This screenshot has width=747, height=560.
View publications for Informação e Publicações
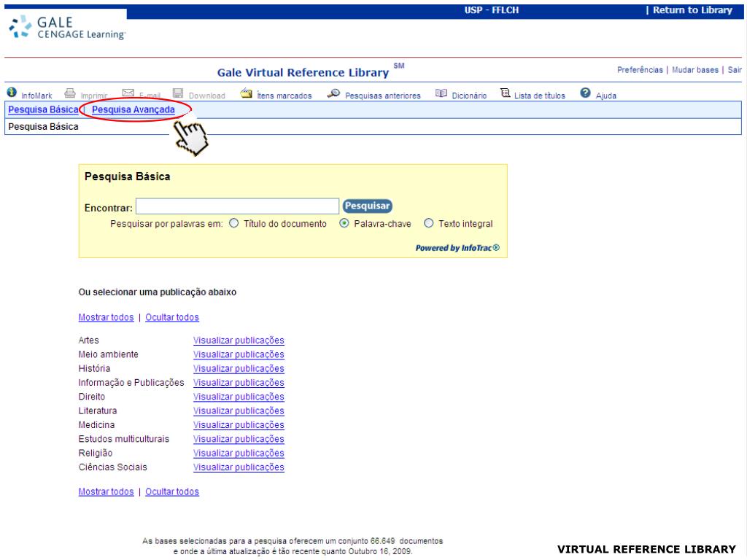[239, 382]
